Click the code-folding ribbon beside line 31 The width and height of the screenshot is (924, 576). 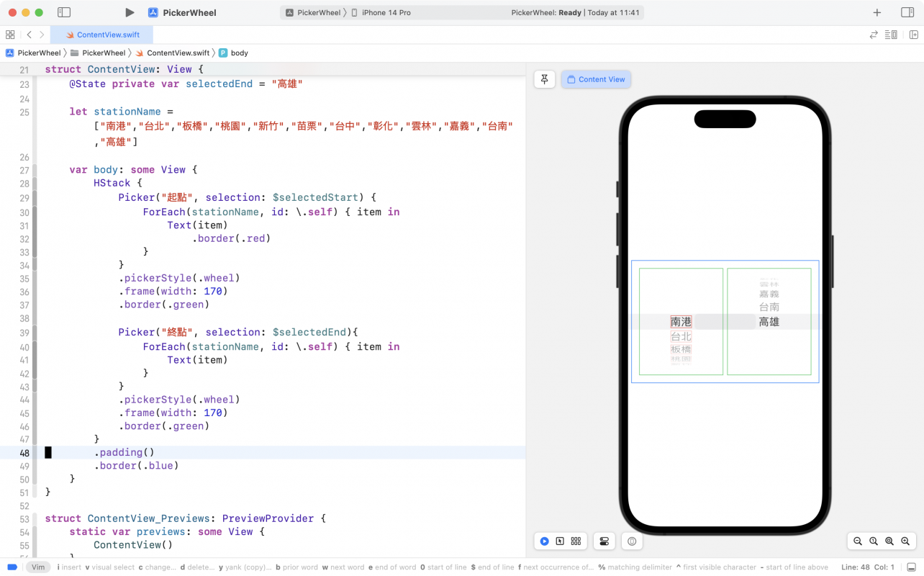(35, 225)
